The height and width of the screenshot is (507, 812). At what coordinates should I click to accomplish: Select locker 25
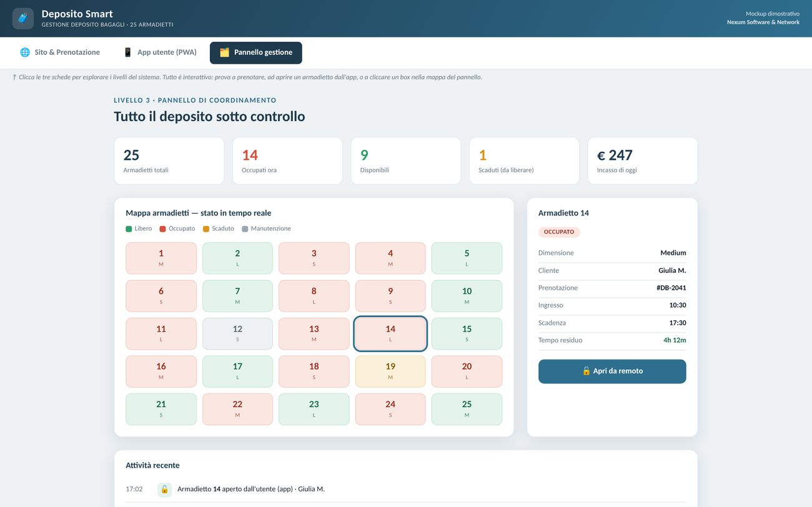pos(467,409)
